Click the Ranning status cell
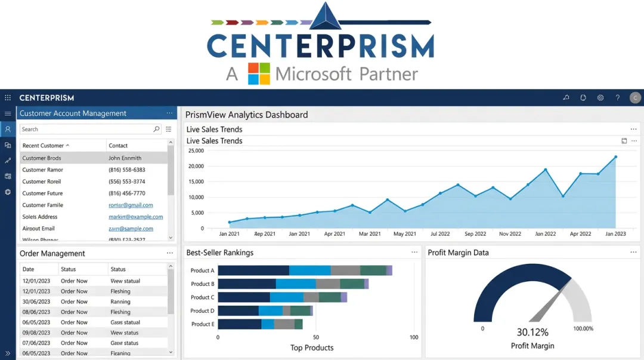 [120, 301]
